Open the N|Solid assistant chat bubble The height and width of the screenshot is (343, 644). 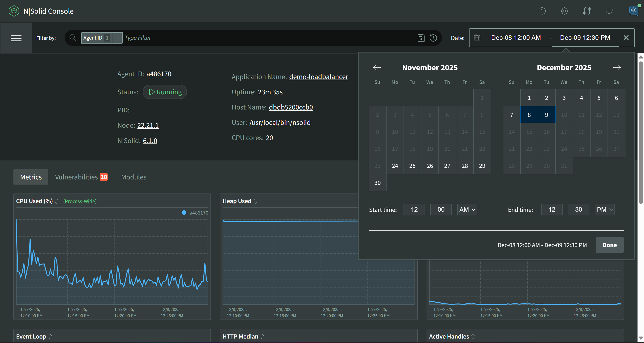point(633,11)
